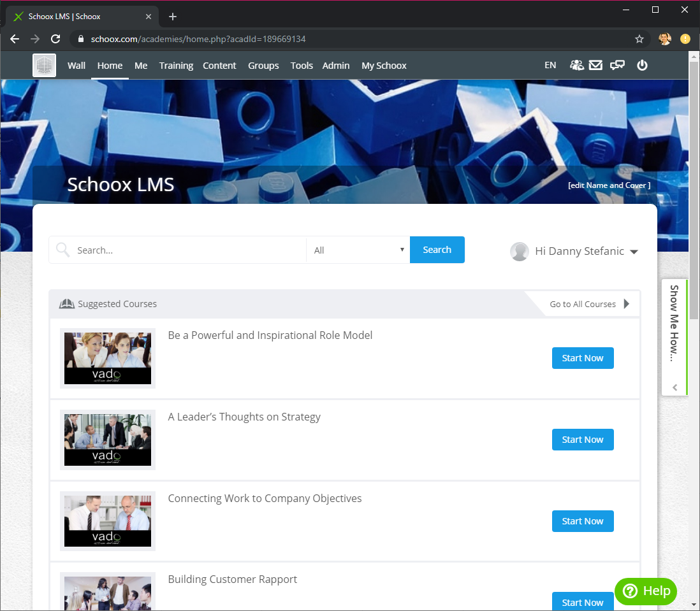Viewport: 700px width, 611px height.
Task: Click the site lock icon
Action: click(x=81, y=39)
